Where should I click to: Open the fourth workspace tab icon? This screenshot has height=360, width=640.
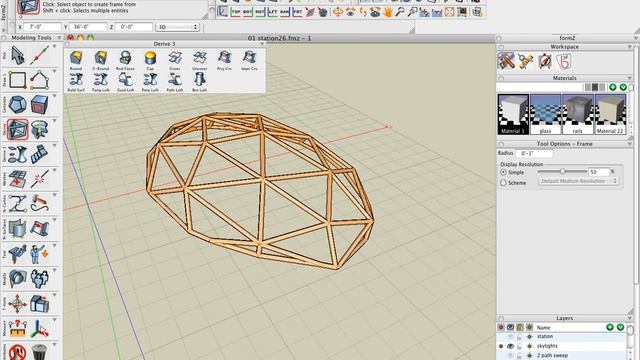tap(564, 61)
